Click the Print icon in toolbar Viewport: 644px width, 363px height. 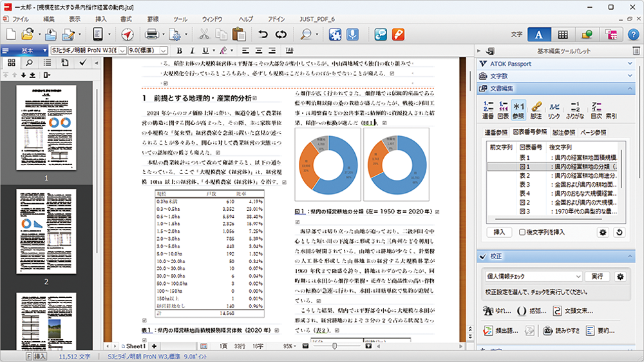(x=152, y=34)
